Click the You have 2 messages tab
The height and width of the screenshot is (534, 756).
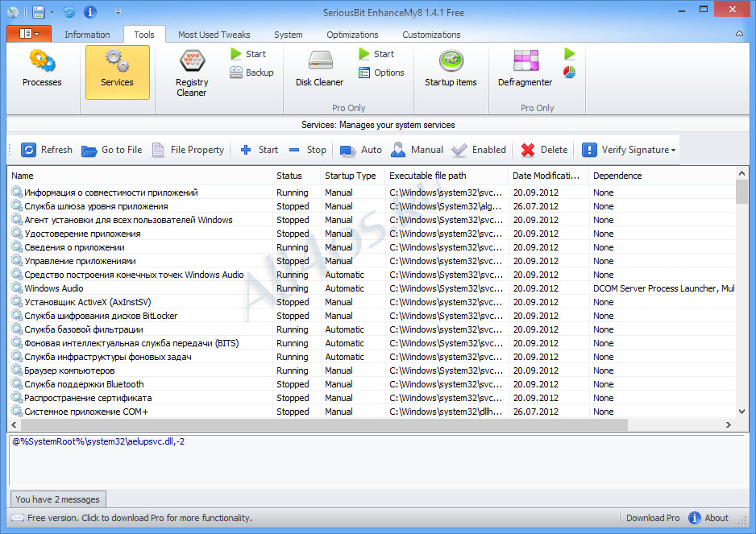(x=57, y=499)
